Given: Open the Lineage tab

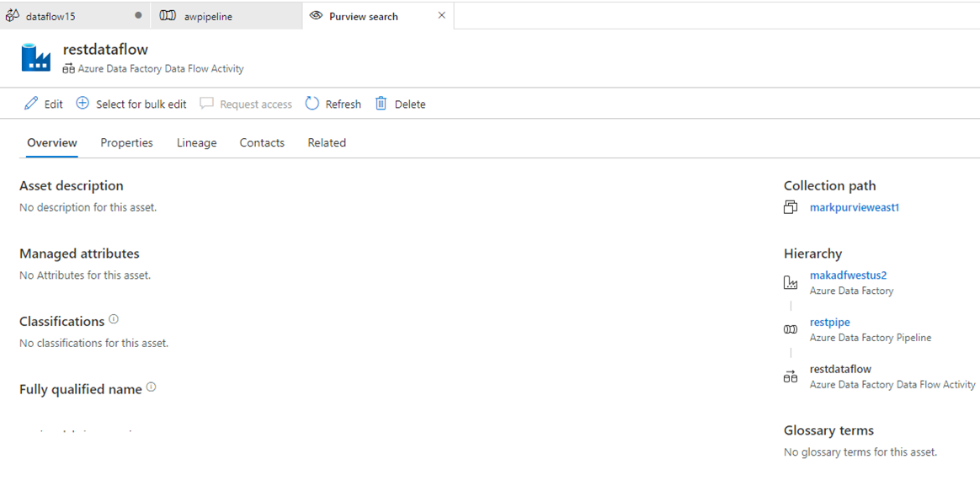Looking at the screenshot, I should tap(196, 142).
